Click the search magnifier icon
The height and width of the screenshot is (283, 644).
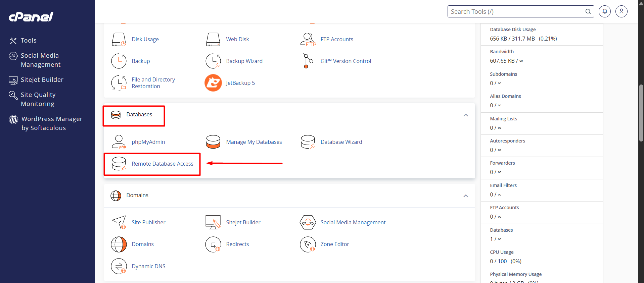(x=588, y=11)
